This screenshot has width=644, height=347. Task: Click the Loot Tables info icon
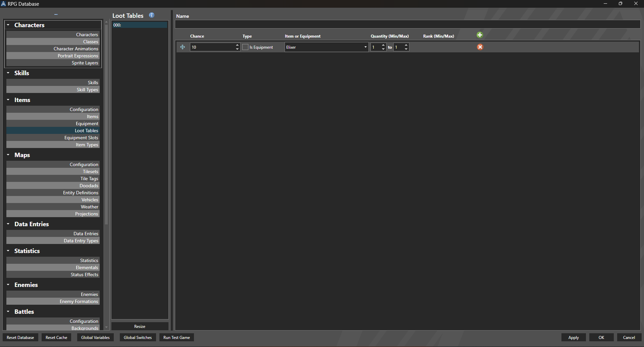152,15
